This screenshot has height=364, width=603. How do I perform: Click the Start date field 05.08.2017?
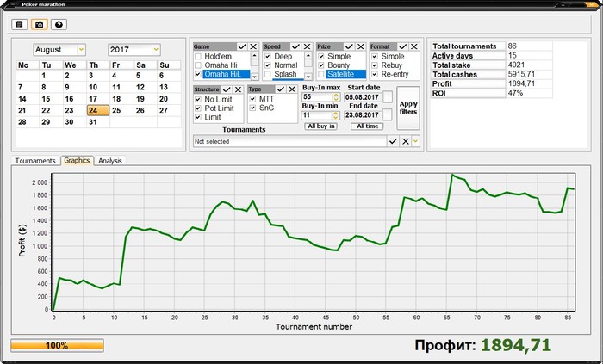click(363, 97)
